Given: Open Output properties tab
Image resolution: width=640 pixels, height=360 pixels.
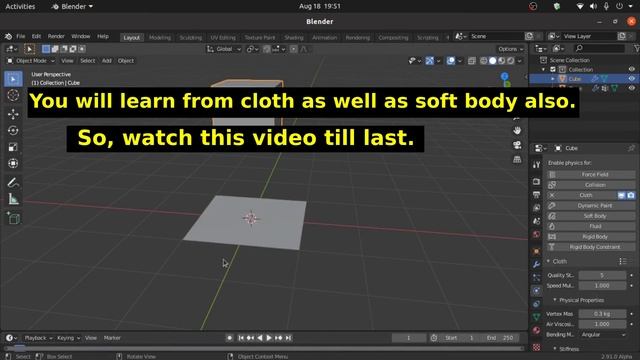Looking at the screenshot, I should [536, 195].
